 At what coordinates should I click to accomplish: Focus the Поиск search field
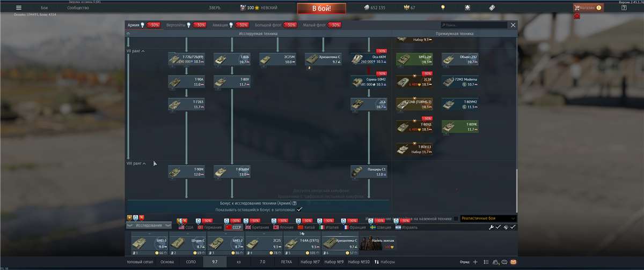tap(473, 25)
